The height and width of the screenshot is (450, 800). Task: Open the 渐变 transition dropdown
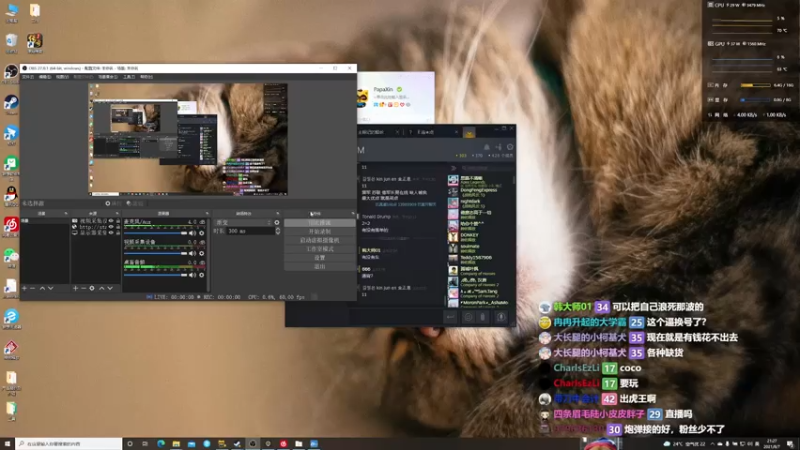tap(243, 222)
